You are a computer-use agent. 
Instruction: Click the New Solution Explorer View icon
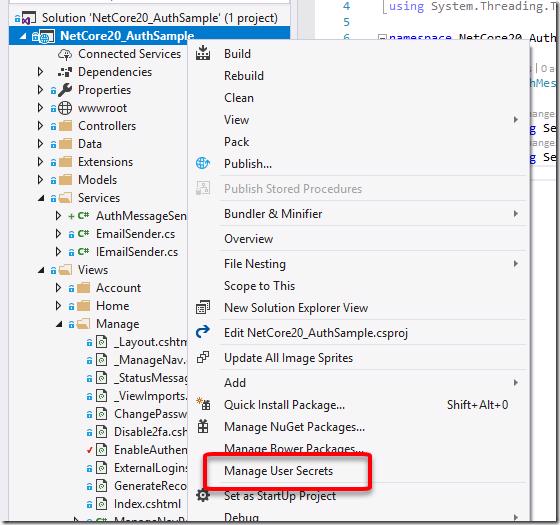tap(203, 307)
